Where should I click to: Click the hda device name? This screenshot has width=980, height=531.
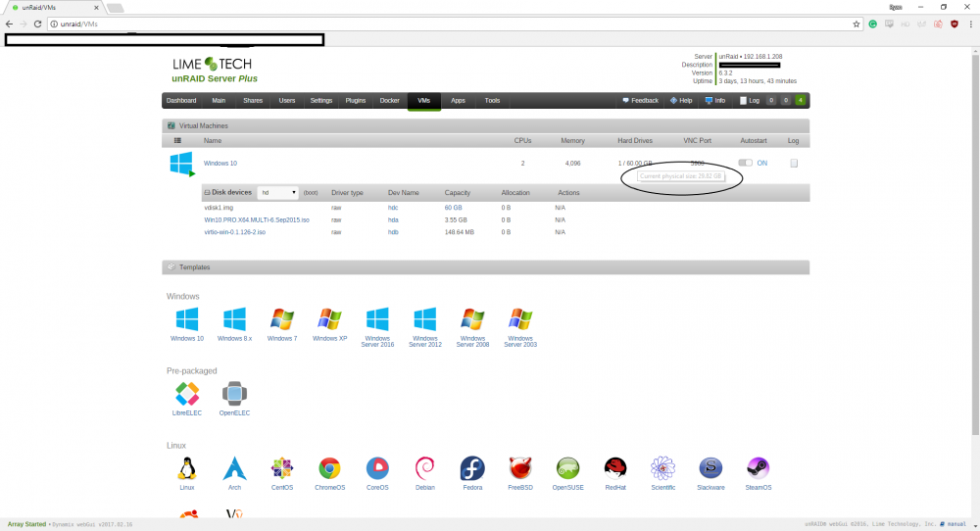(x=393, y=219)
